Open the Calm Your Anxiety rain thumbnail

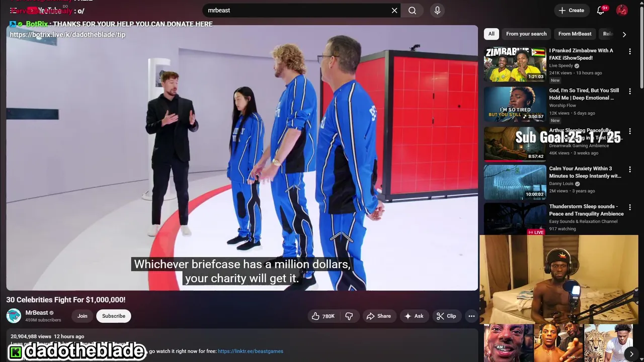[x=515, y=182]
